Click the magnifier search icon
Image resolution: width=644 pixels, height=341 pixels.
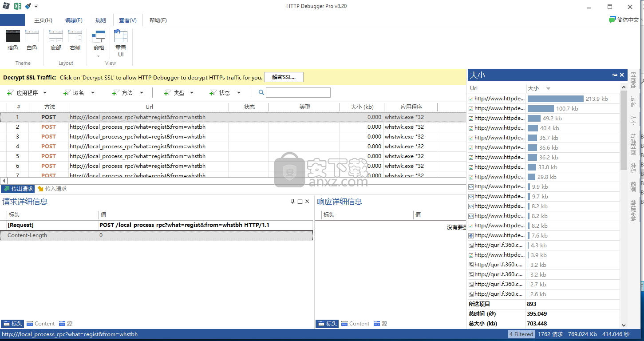261,93
